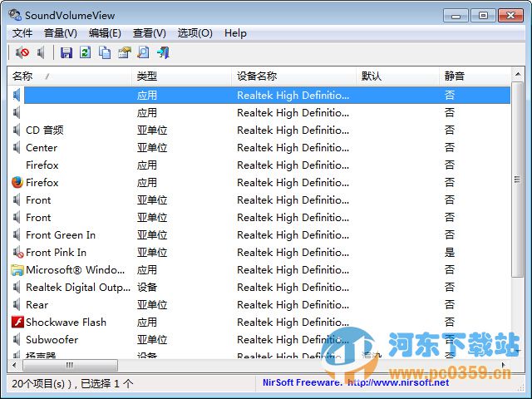This screenshot has height=399, width=532.
Task: Open the Help menu
Action: pyautogui.click(x=235, y=33)
